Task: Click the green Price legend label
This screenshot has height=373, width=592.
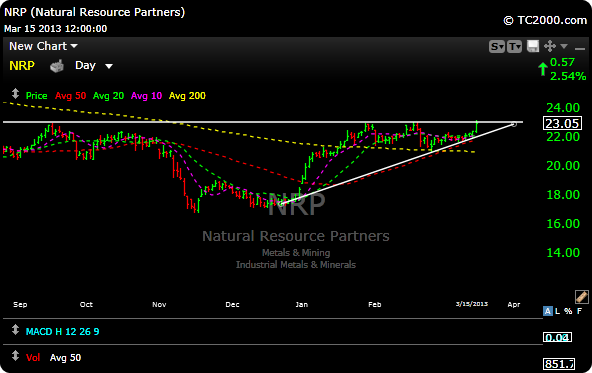Action: [x=36, y=96]
